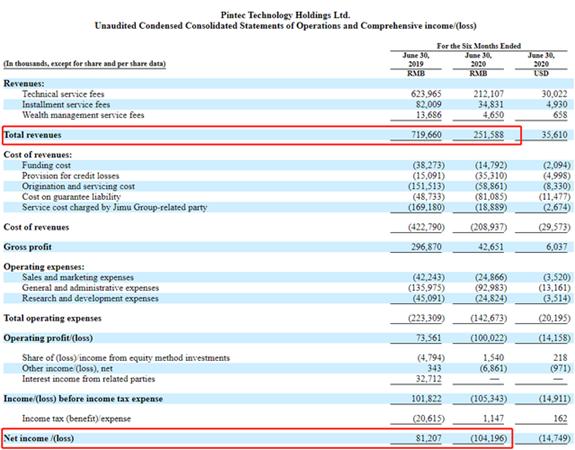Select the value 623,965 for Technical service fees
Image resolution: width=575 pixels, height=450 pixels.
[426, 94]
